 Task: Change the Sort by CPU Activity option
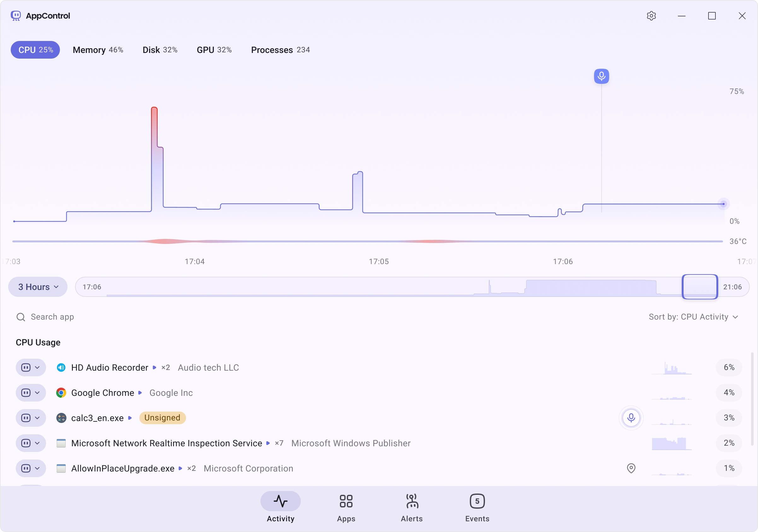(693, 316)
